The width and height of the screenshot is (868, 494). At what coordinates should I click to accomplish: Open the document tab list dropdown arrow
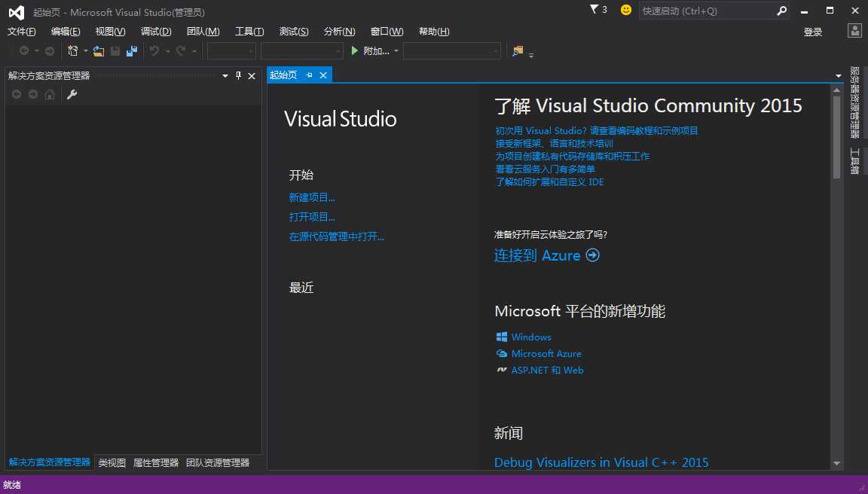click(x=839, y=75)
